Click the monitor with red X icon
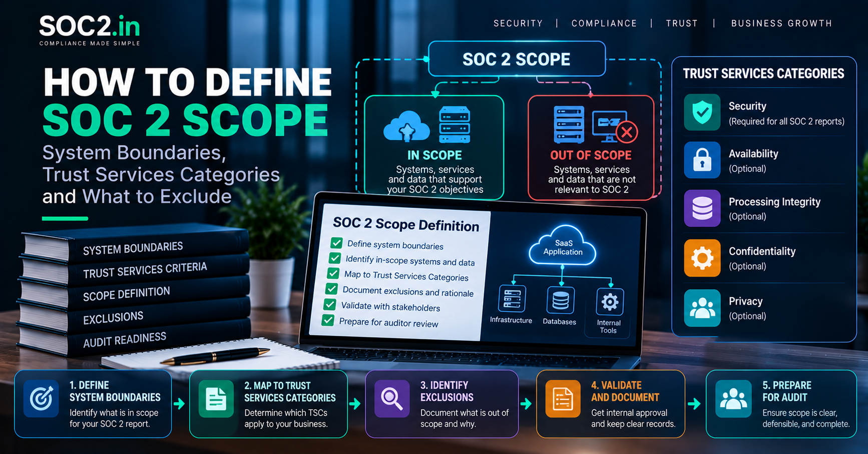Viewport: 868px width, 454px height. coord(615,127)
